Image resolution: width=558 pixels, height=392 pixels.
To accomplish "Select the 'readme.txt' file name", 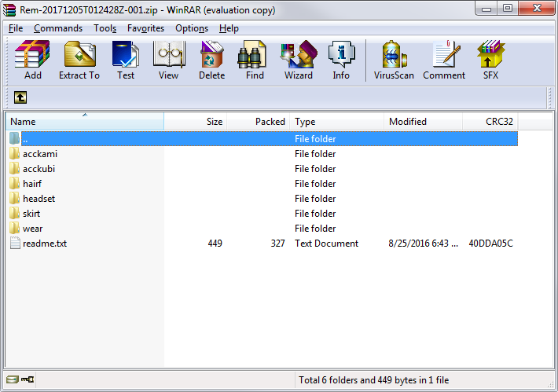I will point(45,244).
